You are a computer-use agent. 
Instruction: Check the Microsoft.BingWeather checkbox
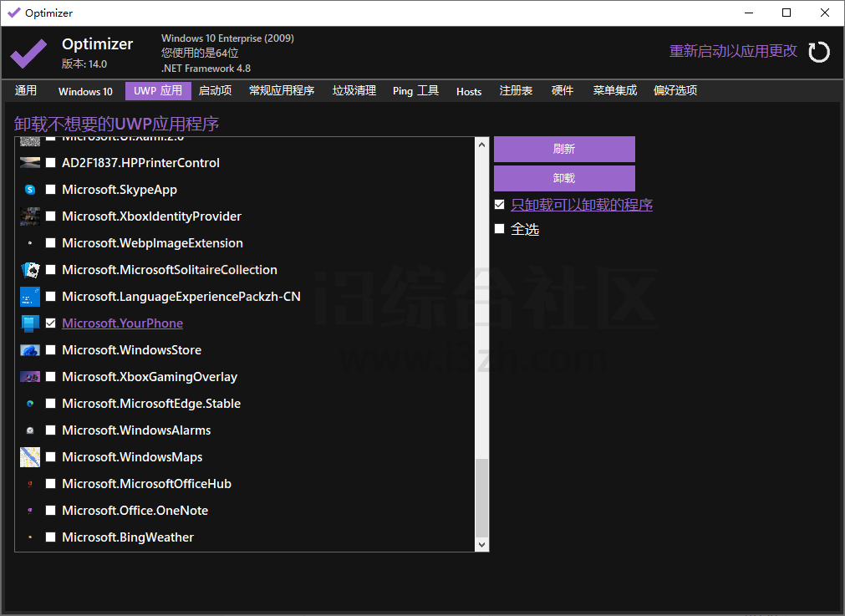point(51,537)
